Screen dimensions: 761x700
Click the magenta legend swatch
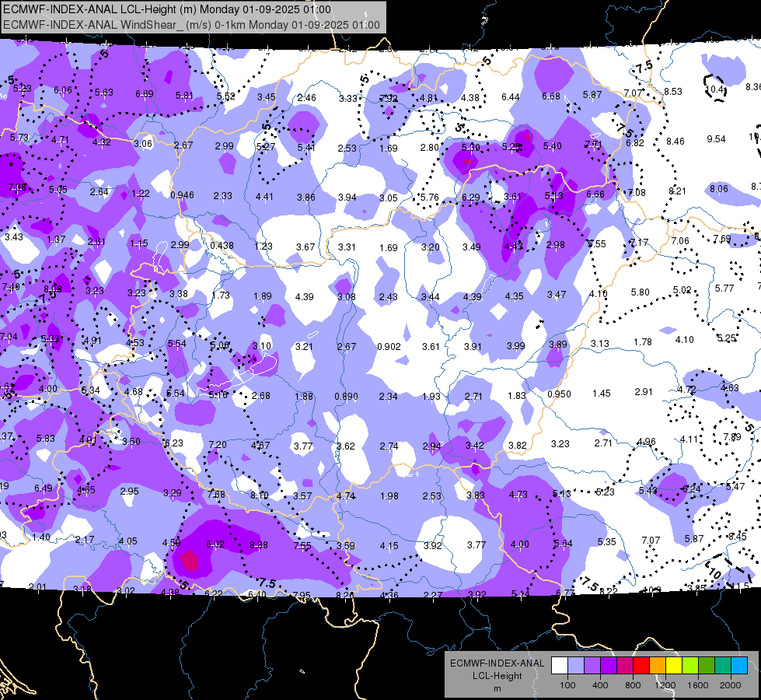tap(625, 665)
